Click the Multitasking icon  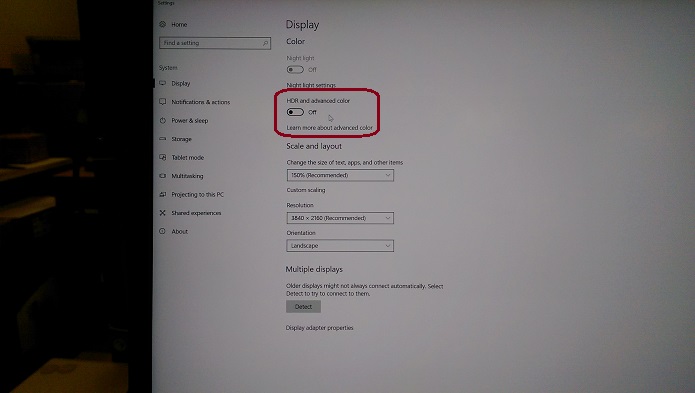coord(163,176)
